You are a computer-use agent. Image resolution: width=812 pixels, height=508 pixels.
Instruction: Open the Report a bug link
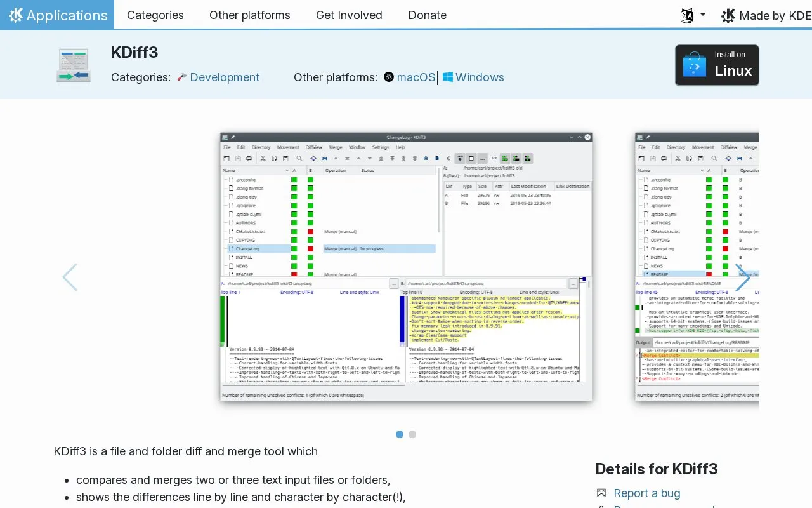coord(647,493)
